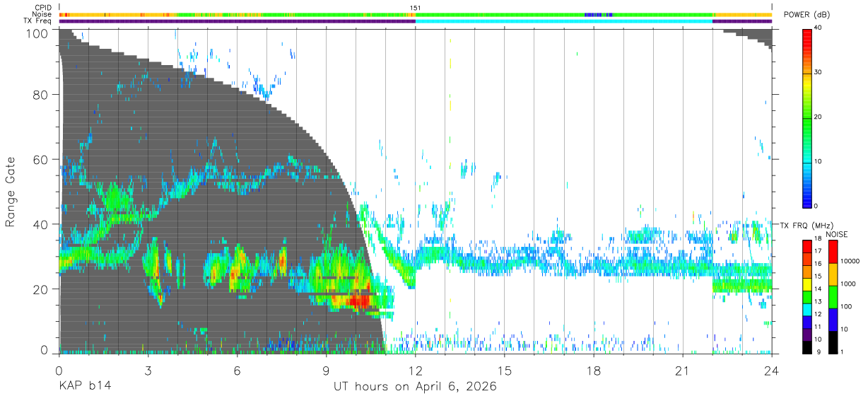The image size is (868, 401).
Task: Click the yellow swatch in the noise legend
Action: pyautogui.click(x=833, y=274)
